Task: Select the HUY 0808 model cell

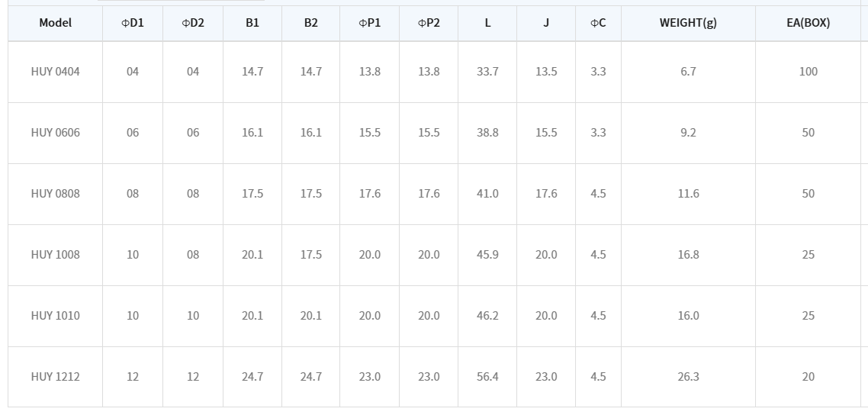Action: click(55, 194)
